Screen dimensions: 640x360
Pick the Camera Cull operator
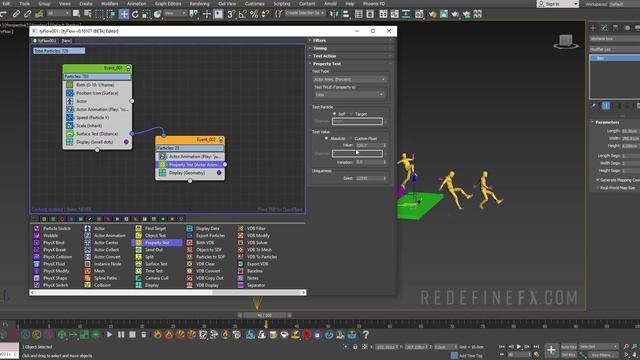click(156, 278)
